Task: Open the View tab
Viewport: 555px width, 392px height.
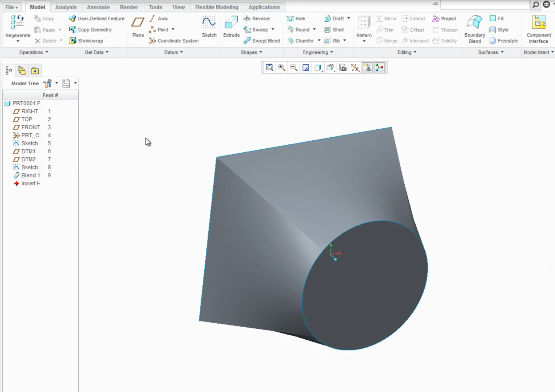Action: 179,7
